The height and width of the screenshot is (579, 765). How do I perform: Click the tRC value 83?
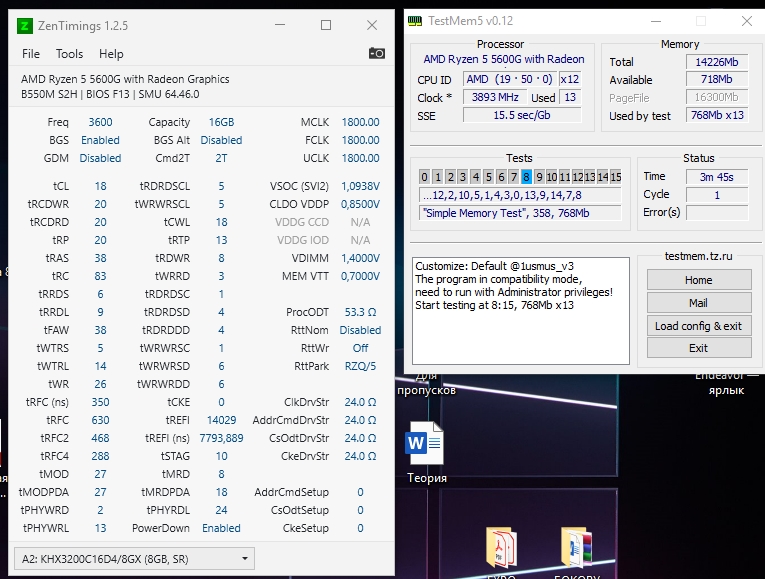[100, 276]
